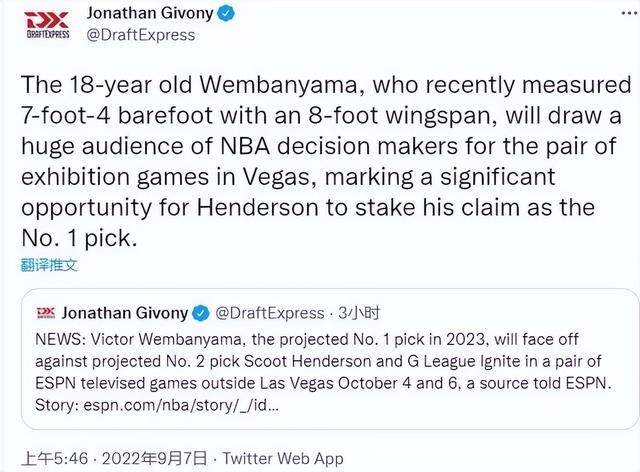Screen dimensions: 640x472
Task: Open the quoted tweet's 3小时 timestamp
Action: click(359, 313)
